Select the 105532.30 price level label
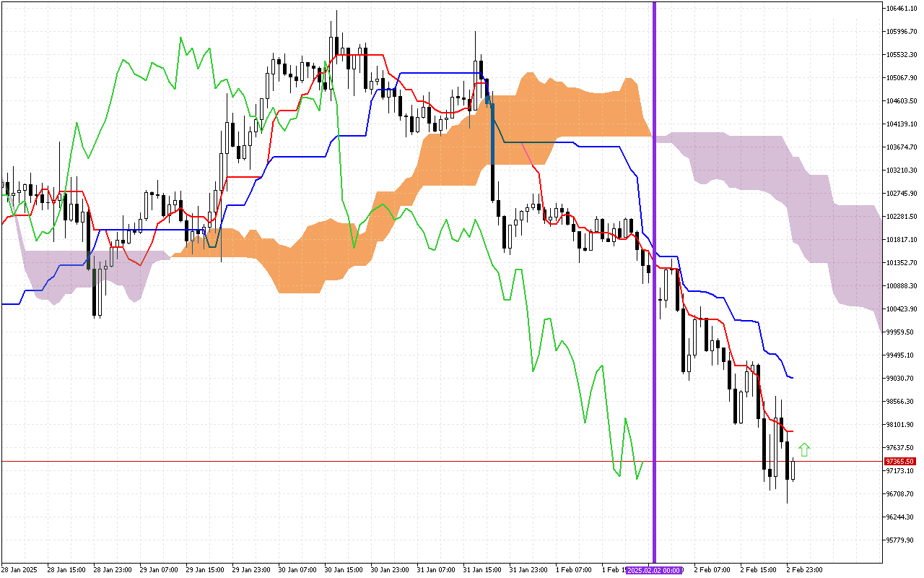The width and height of the screenshot is (924, 578). coord(902,55)
